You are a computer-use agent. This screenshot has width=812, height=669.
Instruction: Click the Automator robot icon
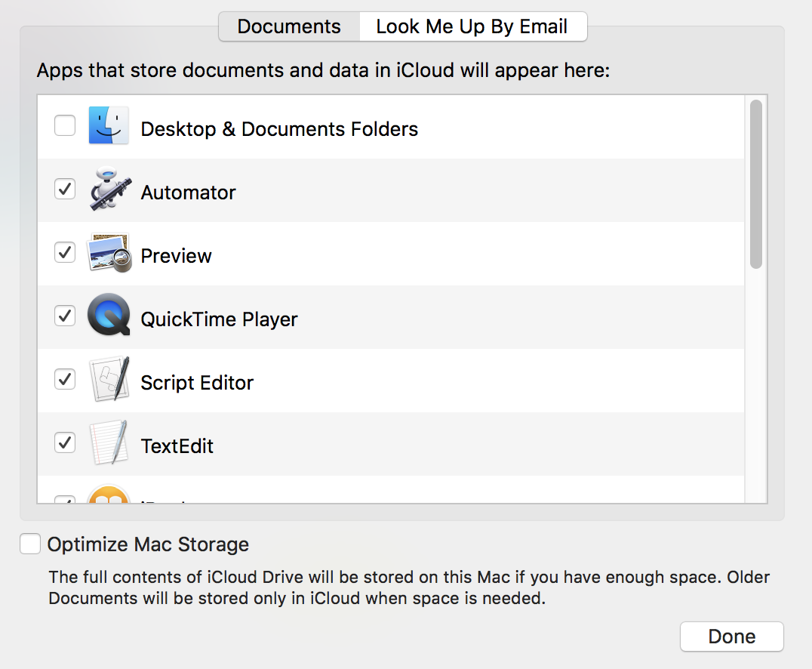pyautogui.click(x=109, y=189)
